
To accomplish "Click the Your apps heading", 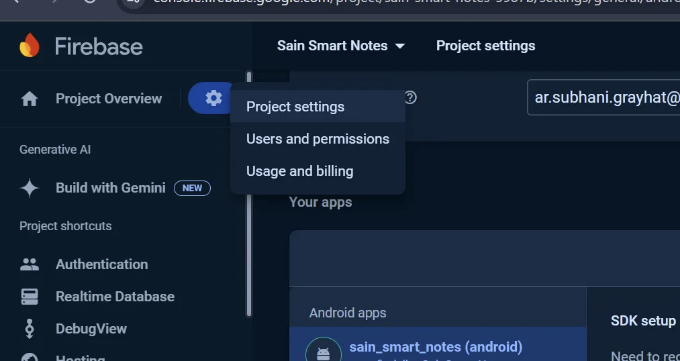I will point(320,202).
